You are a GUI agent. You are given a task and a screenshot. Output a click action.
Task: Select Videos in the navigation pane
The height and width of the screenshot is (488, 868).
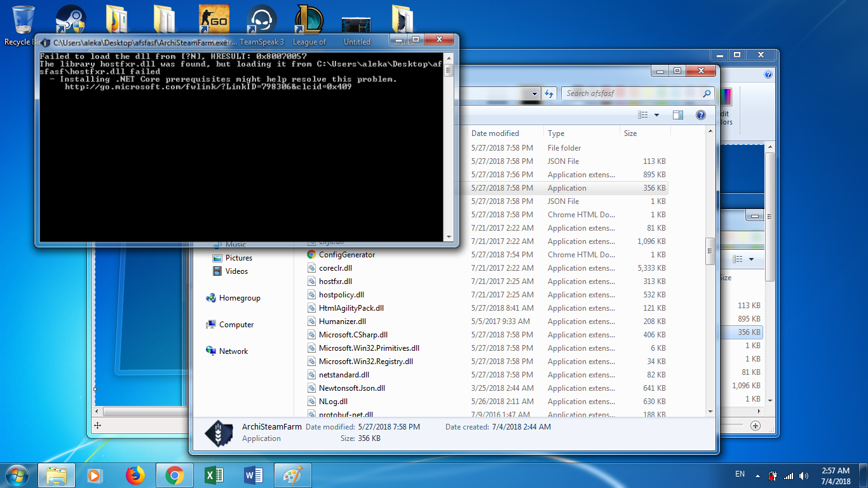click(x=230, y=271)
